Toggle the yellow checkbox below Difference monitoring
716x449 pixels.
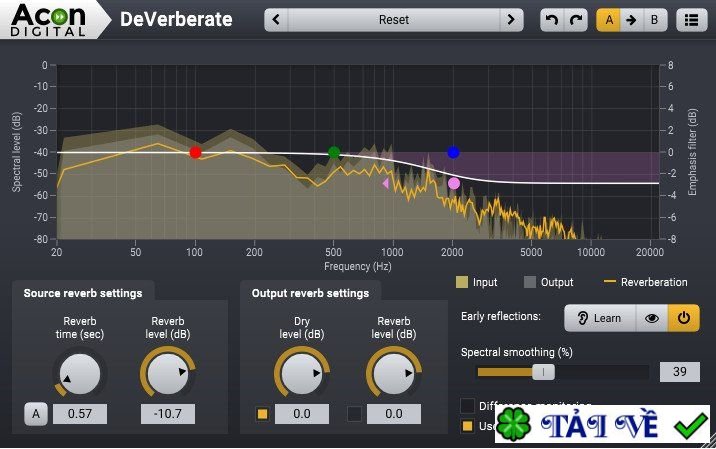coord(467,426)
